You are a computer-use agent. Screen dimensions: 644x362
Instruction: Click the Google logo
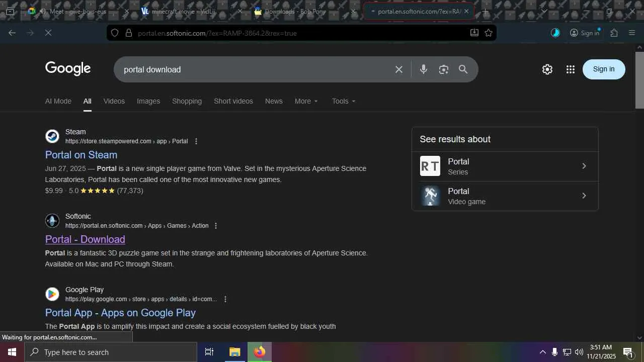pyautogui.click(x=68, y=69)
